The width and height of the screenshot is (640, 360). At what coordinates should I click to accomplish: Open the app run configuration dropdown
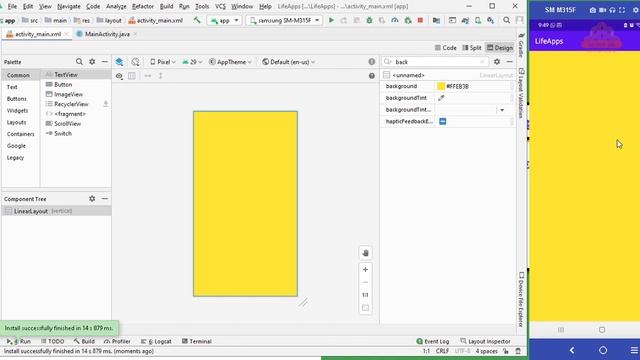point(224,20)
